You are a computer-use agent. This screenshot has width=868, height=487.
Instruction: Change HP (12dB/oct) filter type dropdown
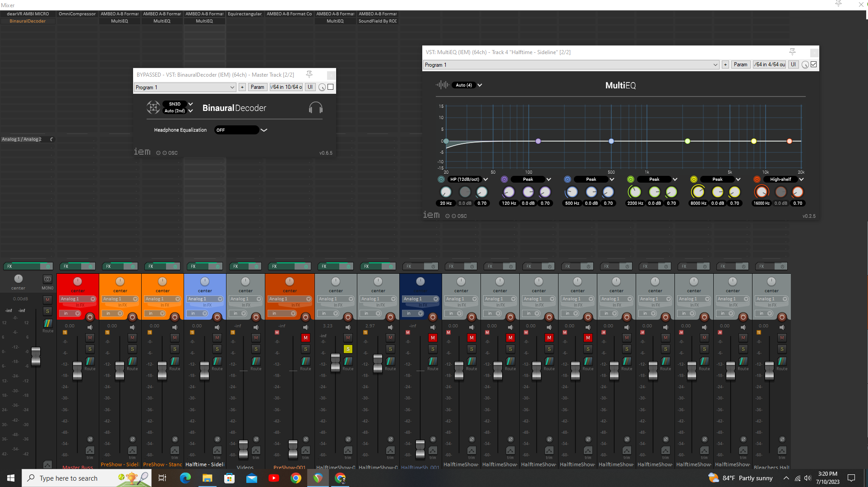pyautogui.click(x=468, y=179)
